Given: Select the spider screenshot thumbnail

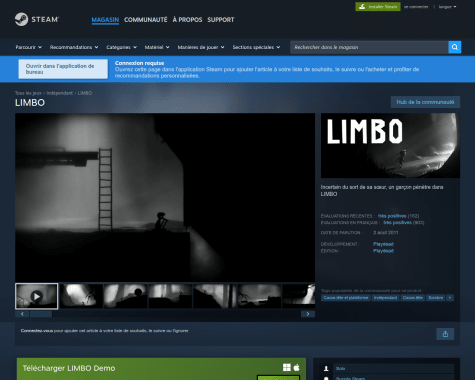Looking at the screenshot, I should tap(81, 296).
